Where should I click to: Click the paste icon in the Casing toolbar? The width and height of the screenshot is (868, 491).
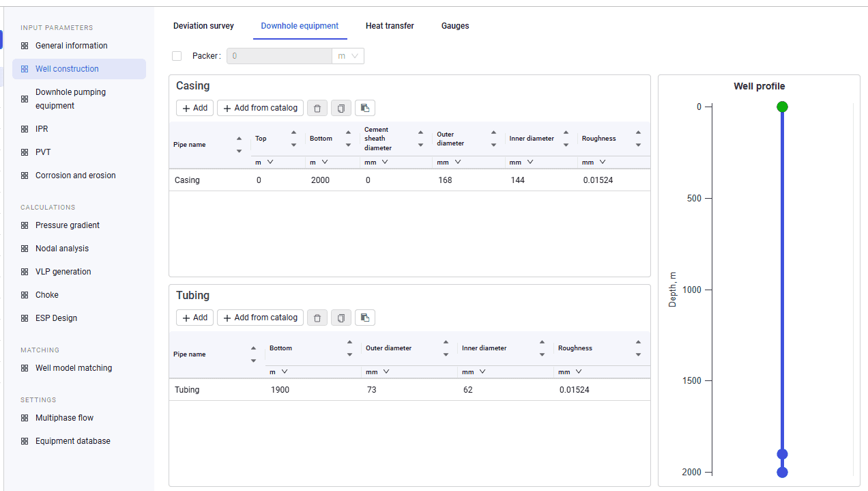[365, 108]
